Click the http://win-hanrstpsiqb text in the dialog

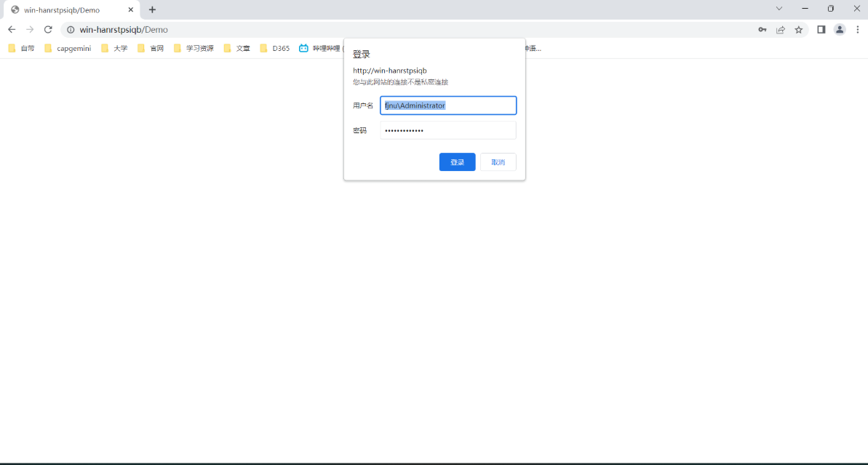[x=390, y=71]
